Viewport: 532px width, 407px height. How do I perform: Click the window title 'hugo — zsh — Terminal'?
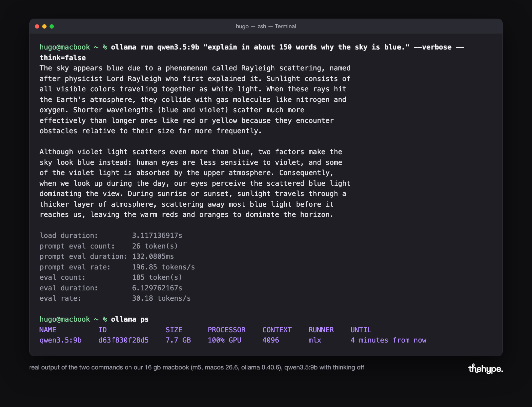tap(266, 27)
